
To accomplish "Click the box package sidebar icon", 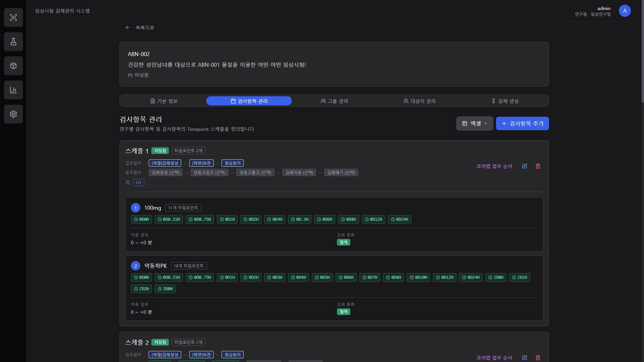I will 13,66.
